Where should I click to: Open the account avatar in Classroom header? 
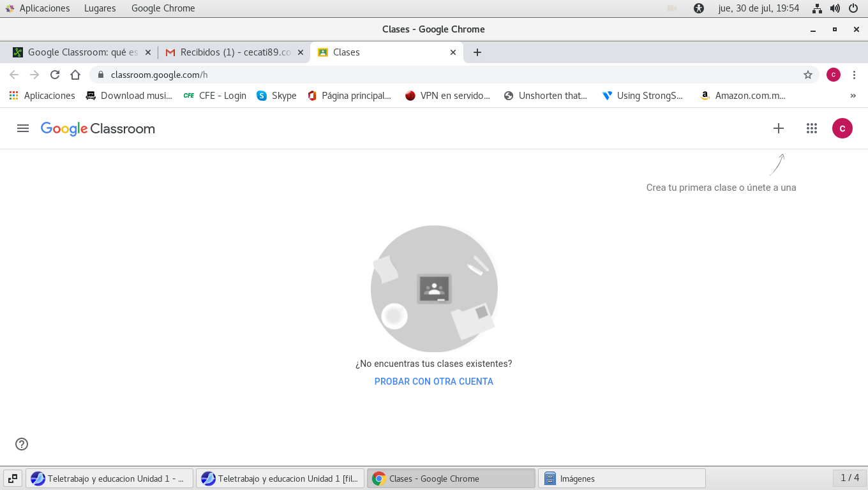coord(842,128)
